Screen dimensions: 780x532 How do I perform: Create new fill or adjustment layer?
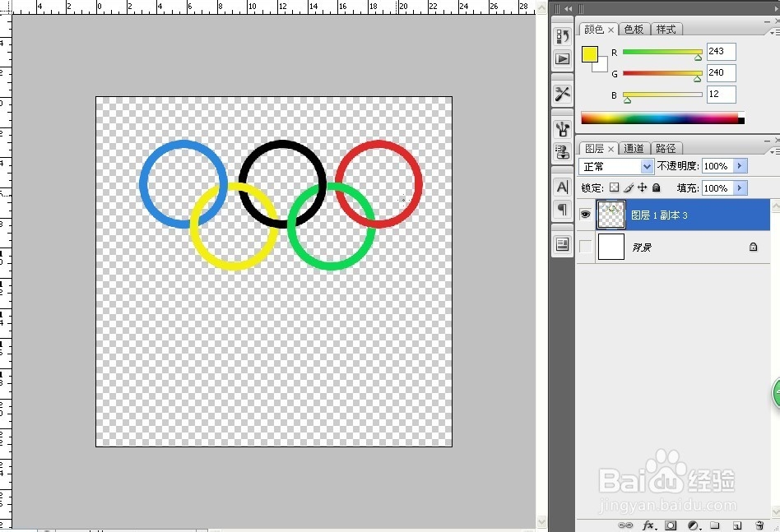coord(694,525)
